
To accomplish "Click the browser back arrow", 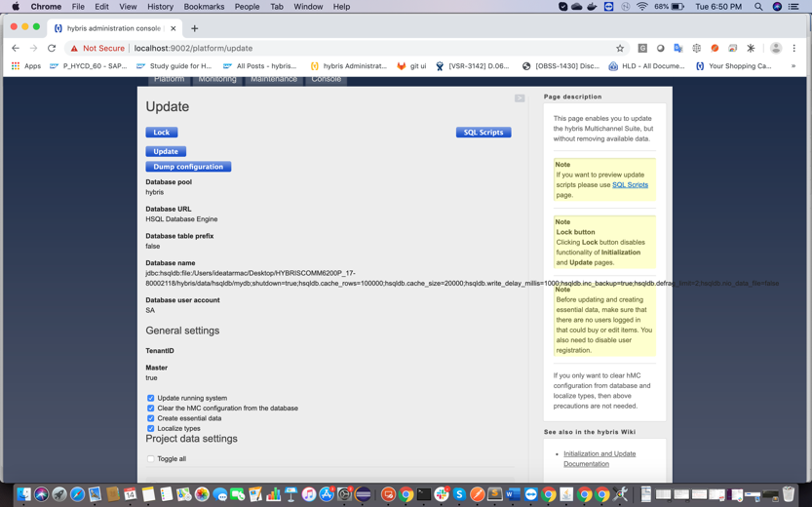I will point(16,48).
